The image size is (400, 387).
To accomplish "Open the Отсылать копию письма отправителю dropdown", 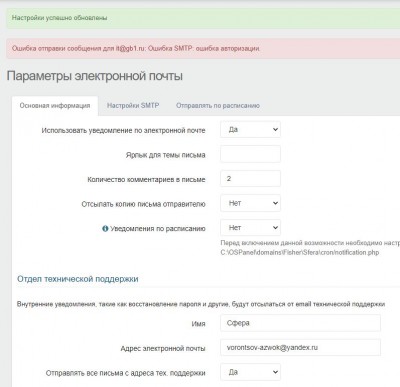I will point(250,203).
